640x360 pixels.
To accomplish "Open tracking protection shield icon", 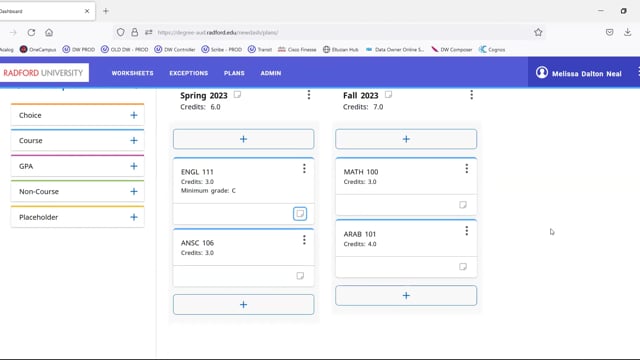I will pos(120,32).
